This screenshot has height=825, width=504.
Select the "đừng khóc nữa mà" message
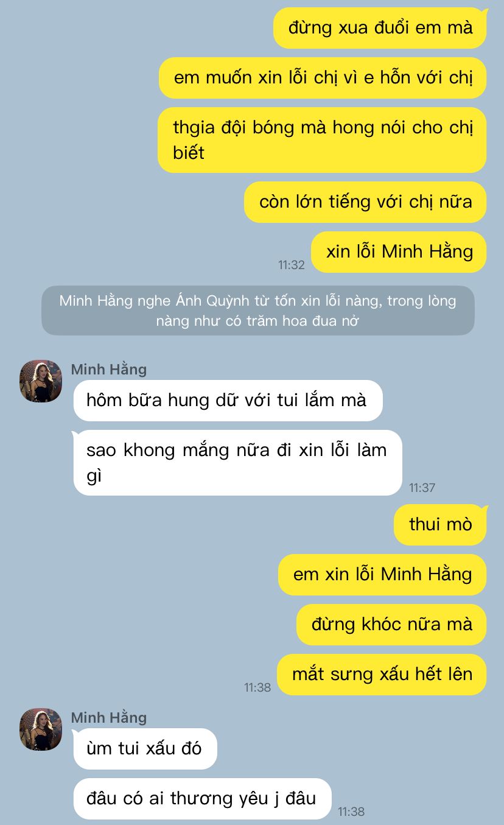coord(391,625)
